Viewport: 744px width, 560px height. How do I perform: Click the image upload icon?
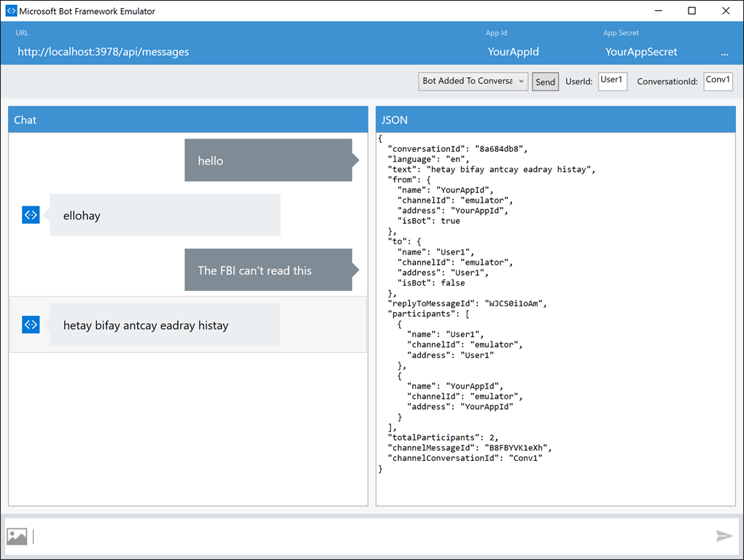click(x=17, y=537)
